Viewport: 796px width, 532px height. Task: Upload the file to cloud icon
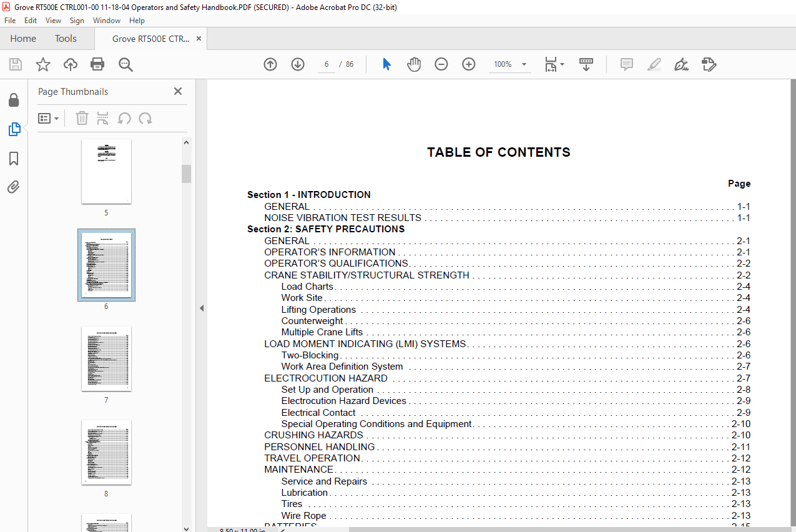(x=71, y=64)
